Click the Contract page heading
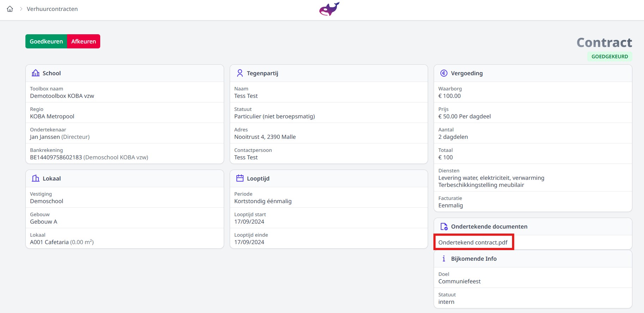The image size is (644, 313). point(604,42)
